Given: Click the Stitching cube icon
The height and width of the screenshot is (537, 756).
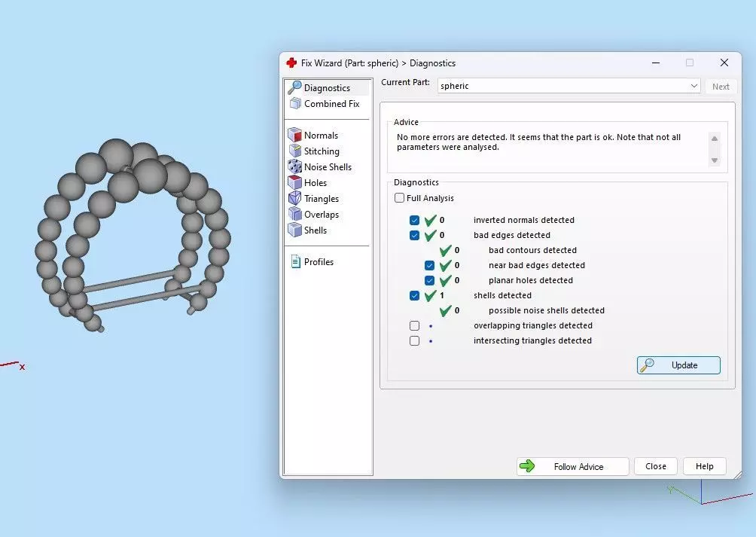Looking at the screenshot, I should 294,151.
